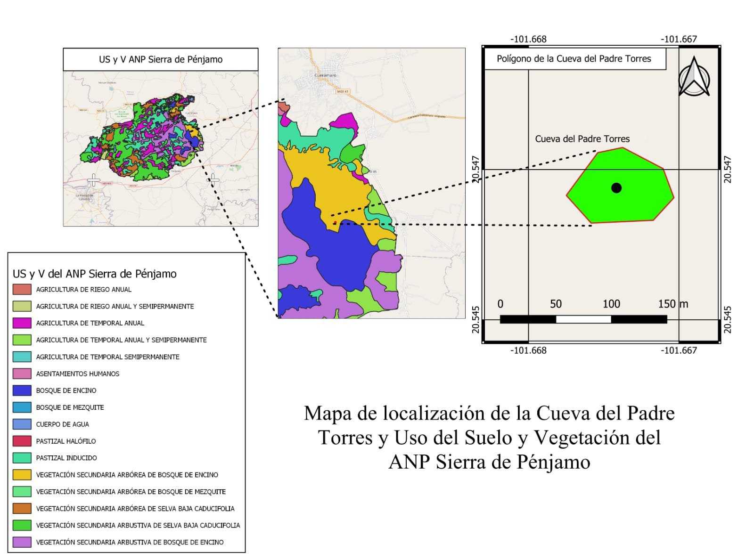Pick the Agricultura de Riego Anual swatch
The image size is (754, 560).
click(x=22, y=290)
